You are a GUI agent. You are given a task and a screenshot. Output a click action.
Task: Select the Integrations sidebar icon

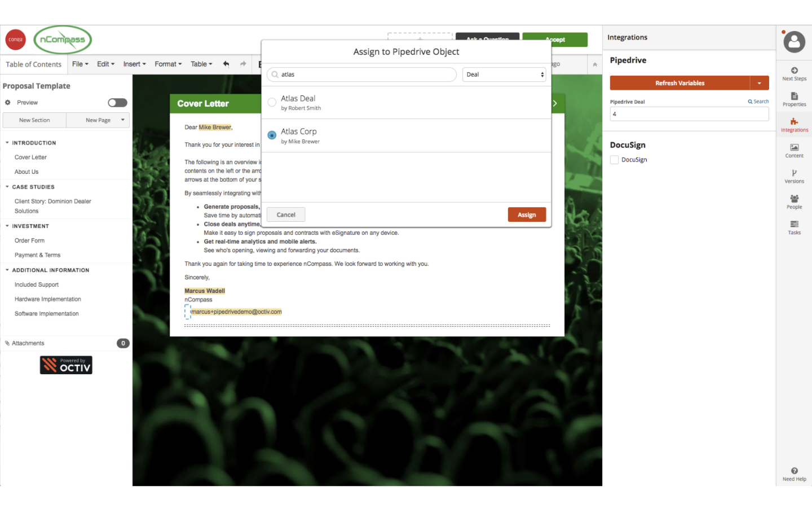click(x=794, y=124)
